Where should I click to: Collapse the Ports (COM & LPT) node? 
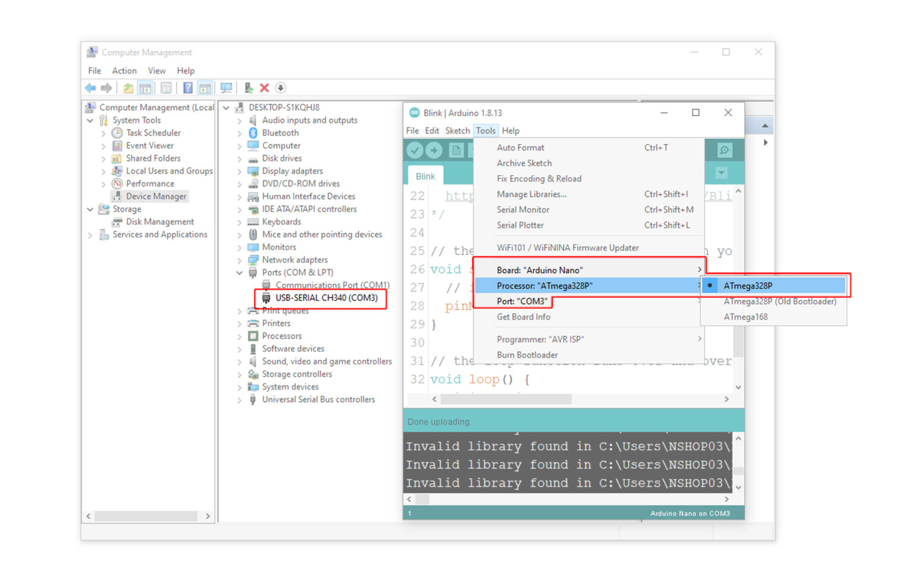(239, 273)
